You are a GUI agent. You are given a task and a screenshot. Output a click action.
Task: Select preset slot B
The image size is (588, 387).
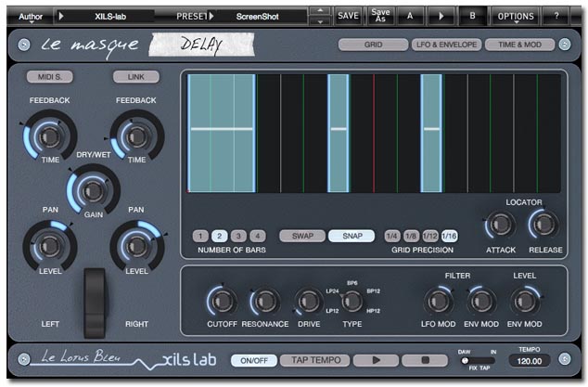coord(472,16)
